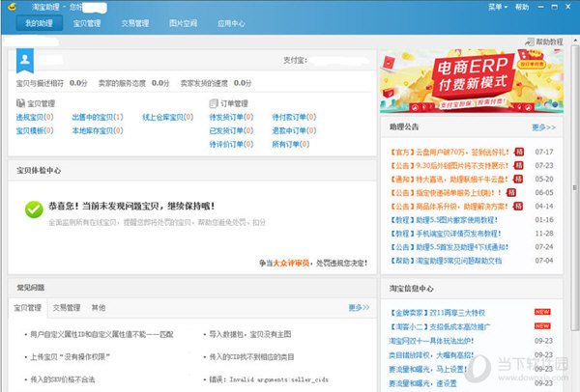Open the 图片空间 tab
The image size is (580, 392).
pyautogui.click(x=183, y=23)
